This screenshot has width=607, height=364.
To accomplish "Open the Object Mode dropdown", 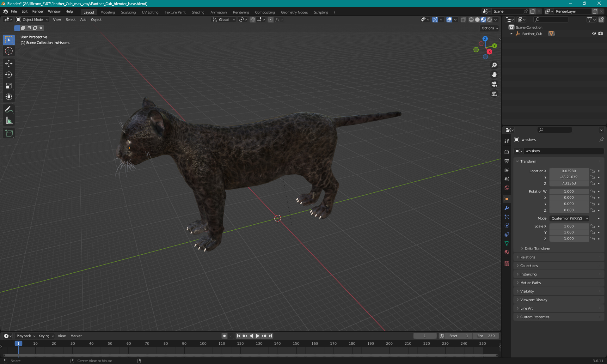I will pyautogui.click(x=32, y=20).
